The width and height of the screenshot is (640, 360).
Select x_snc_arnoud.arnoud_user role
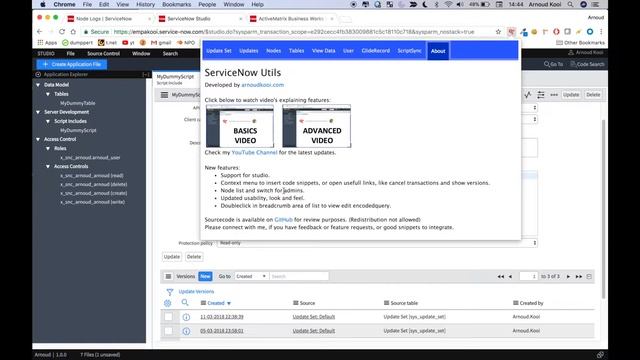click(x=90, y=158)
